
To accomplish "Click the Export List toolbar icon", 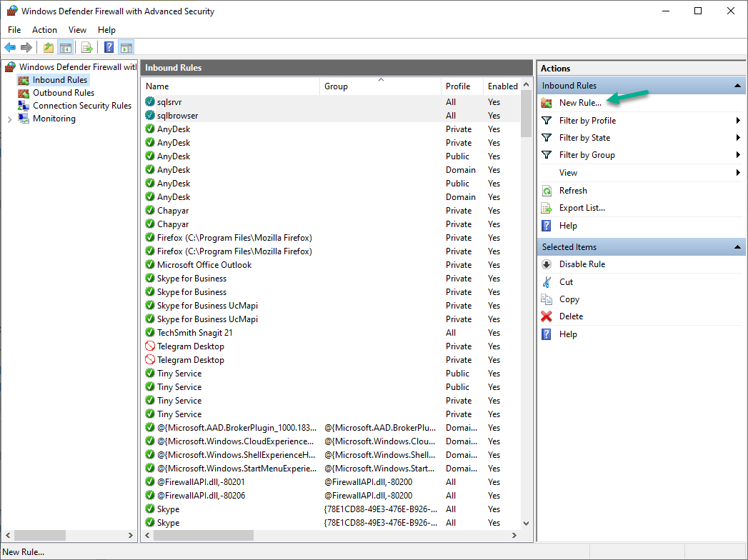I will [x=87, y=47].
